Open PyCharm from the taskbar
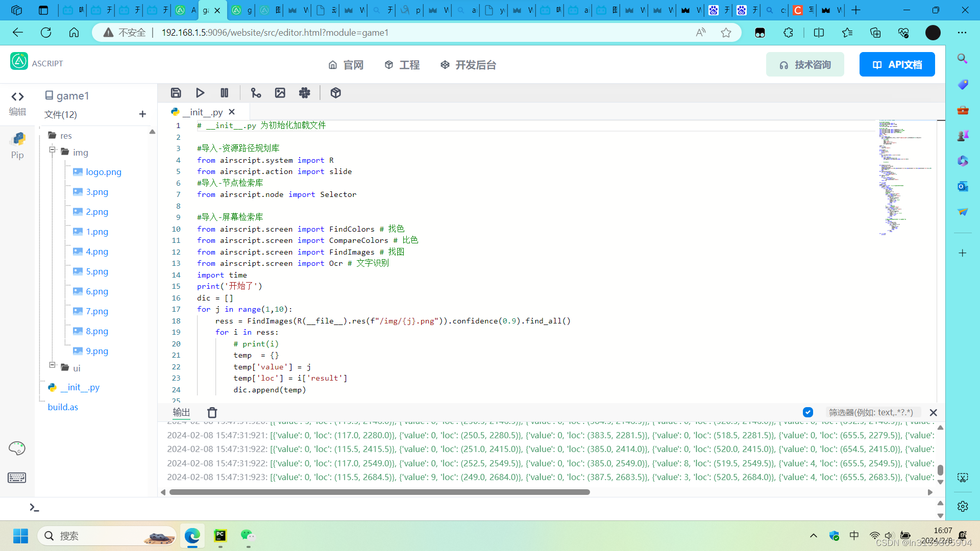Viewport: 980px width, 551px height. (x=220, y=536)
